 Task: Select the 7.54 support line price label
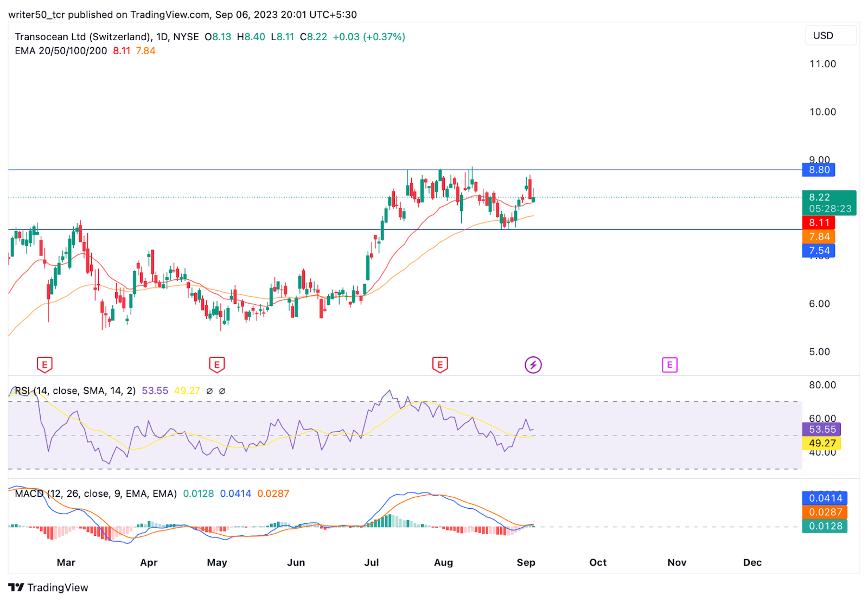tap(819, 251)
